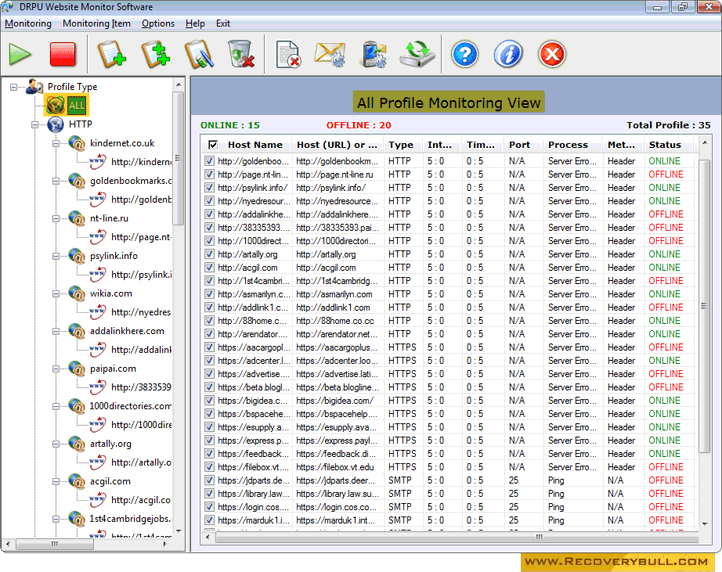Click the tree panel's scroll-down arrow
This screenshot has height=572, width=722.
179,531
